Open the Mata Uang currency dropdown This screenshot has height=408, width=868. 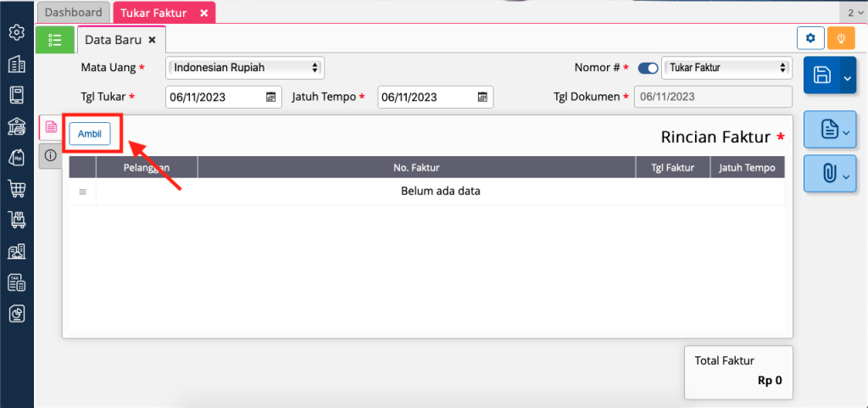[245, 68]
